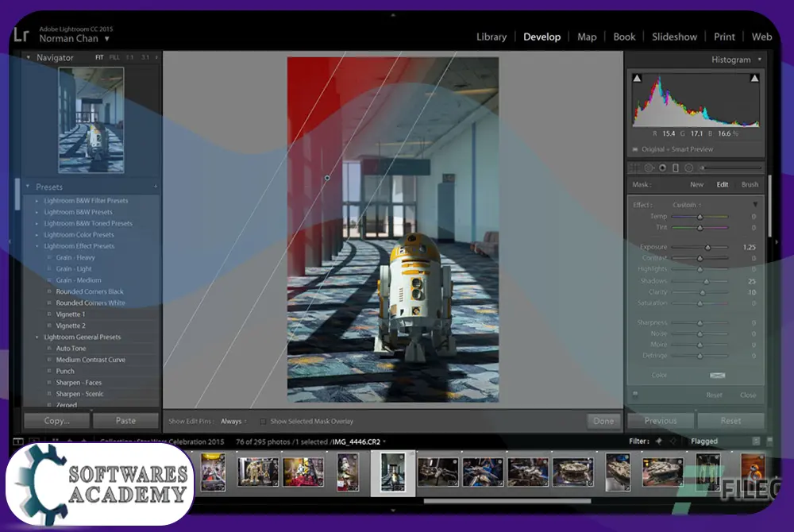This screenshot has height=532, width=794.
Task: Hide the top module panel via arrow
Action: point(393,15)
